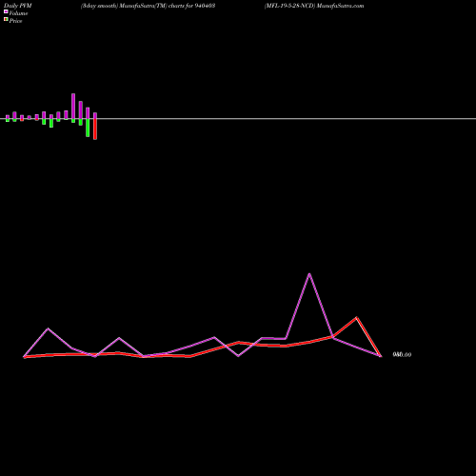Click the Volume legend color swatch
Viewport: 476px width, 476px height.
pyautogui.click(x=6, y=11)
